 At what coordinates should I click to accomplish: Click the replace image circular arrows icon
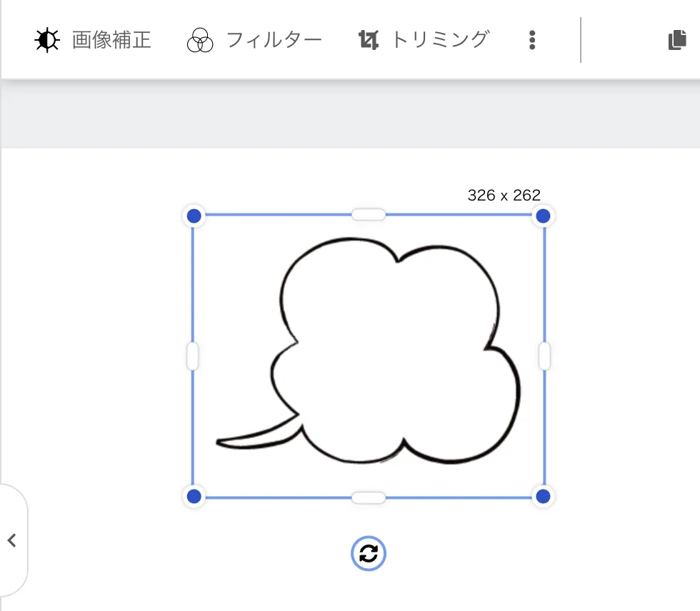coord(368,553)
